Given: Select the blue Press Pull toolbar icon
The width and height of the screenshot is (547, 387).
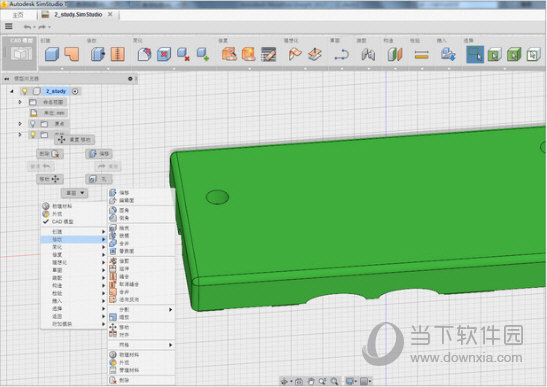Looking at the screenshot, I should tap(98, 54).
